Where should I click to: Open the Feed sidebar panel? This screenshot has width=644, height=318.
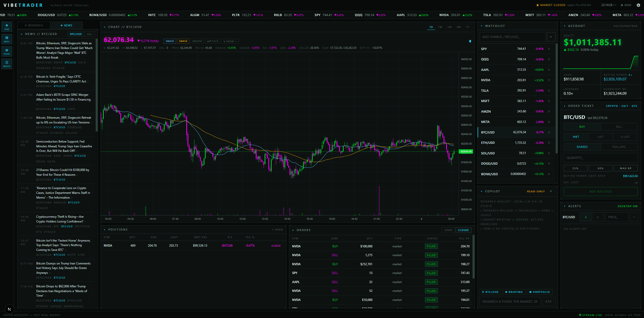pos(7,27)
